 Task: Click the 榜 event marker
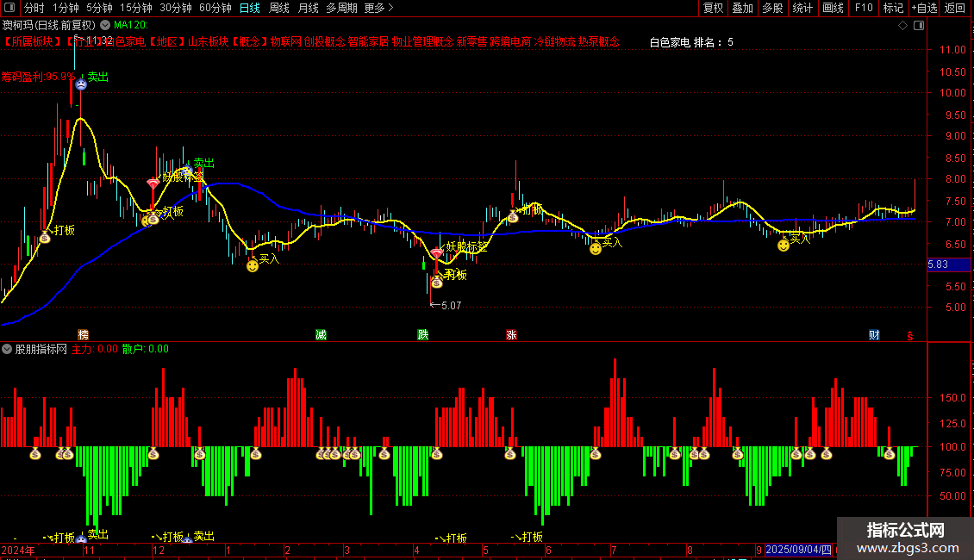click(83, 334)
